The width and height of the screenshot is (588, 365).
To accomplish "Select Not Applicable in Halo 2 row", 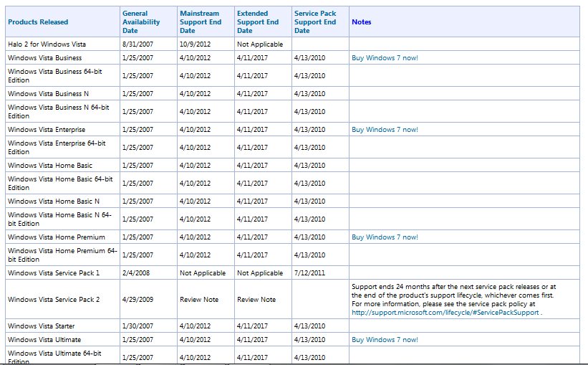I will click(x=260, y=44).
